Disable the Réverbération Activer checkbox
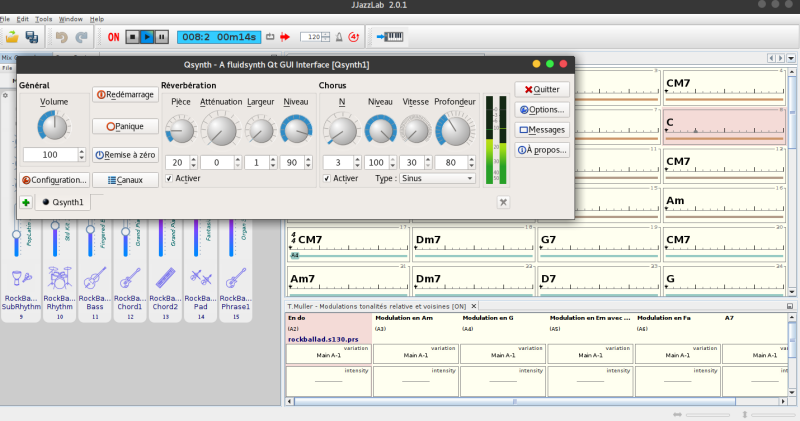The width and height of the screenshot is (800, 421). coord(168,178)
